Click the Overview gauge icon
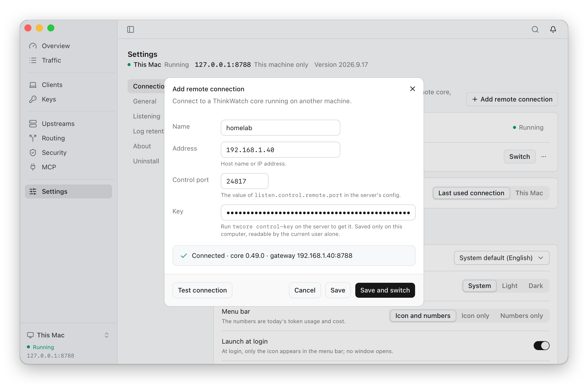 [33, 46]
